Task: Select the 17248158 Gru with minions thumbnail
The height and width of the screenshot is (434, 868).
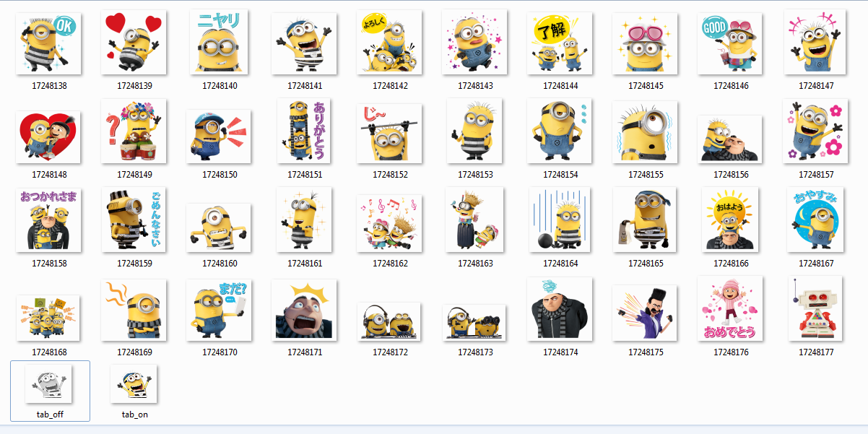Action: click(x=49, y=220)
